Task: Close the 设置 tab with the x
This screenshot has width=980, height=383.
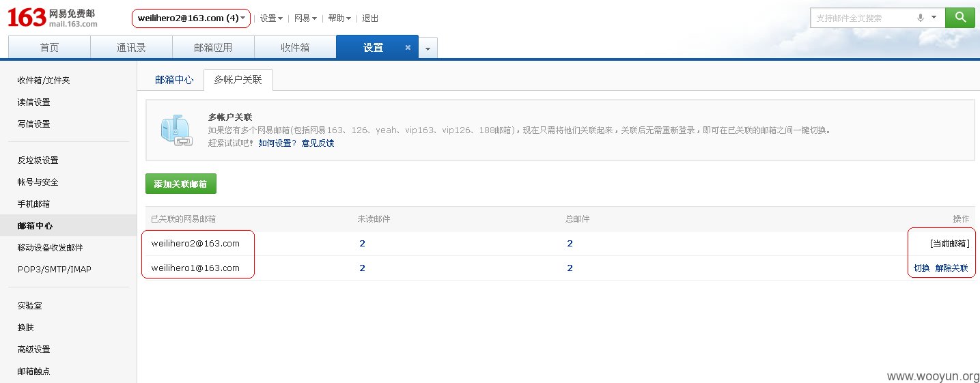Action: coord(408,48)
